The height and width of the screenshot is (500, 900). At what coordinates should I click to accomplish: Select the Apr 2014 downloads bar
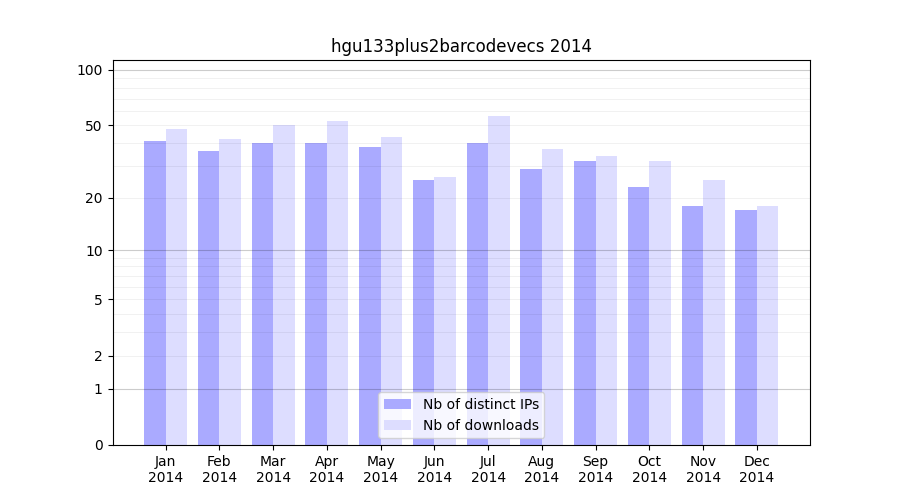click(338, 283)
